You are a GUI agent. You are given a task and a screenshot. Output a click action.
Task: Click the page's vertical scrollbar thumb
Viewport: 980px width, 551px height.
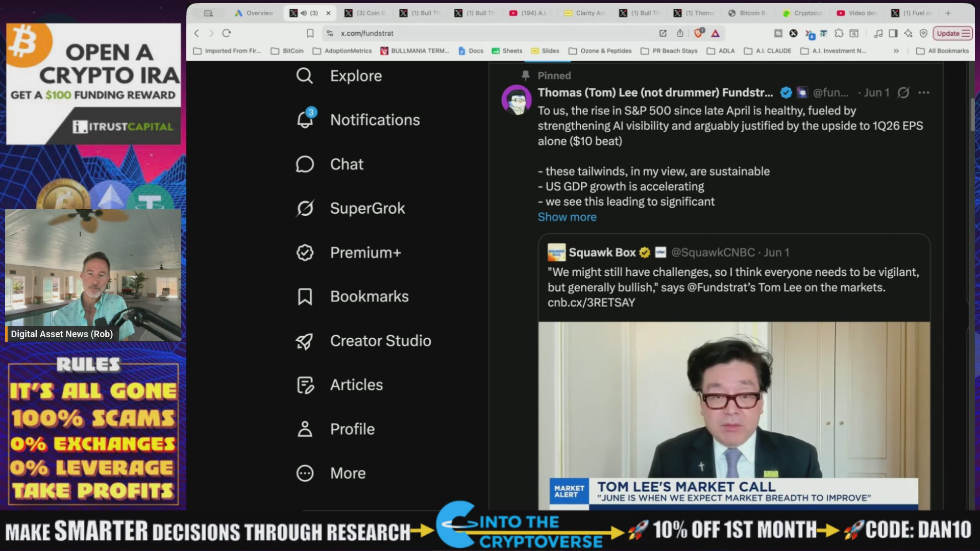[973, 115]
